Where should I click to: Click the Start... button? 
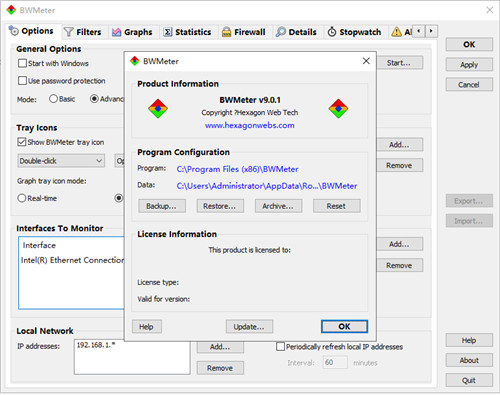coord(400,63)
